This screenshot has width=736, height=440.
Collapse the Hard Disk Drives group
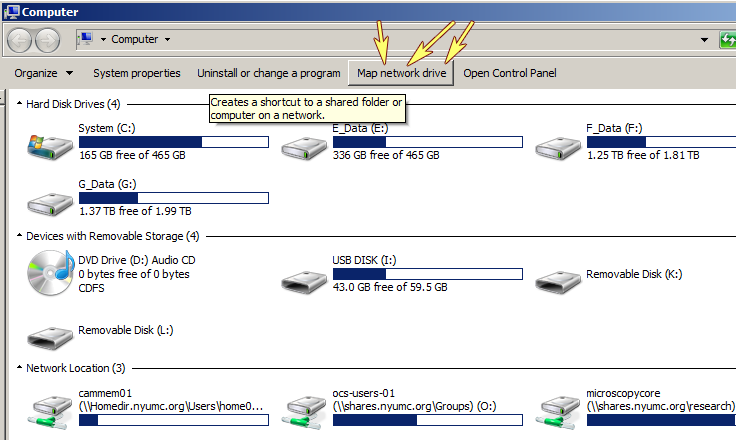point(21,103)
